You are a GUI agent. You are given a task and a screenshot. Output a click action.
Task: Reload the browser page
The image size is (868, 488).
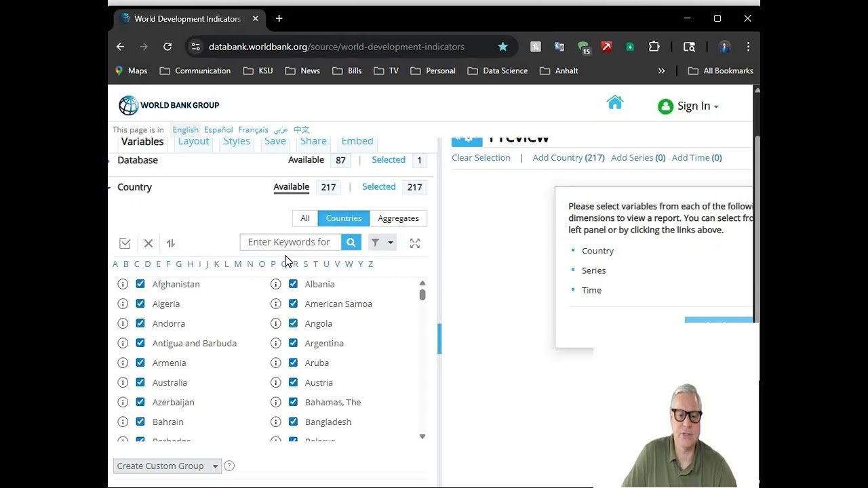click(x=167, y=47)
